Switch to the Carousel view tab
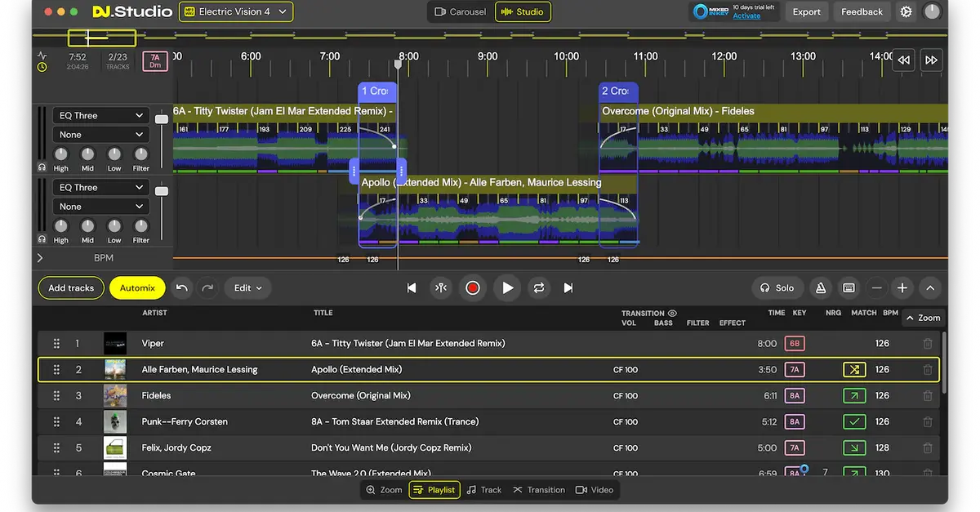The height and width of the screenshot is (512, 980). point(460,11)
